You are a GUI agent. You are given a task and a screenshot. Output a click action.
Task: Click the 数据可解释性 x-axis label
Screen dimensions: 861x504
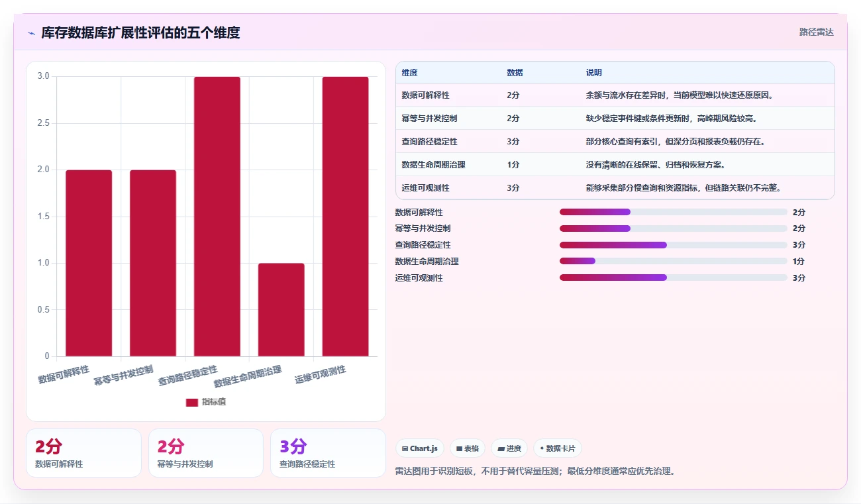pos(64,374)
